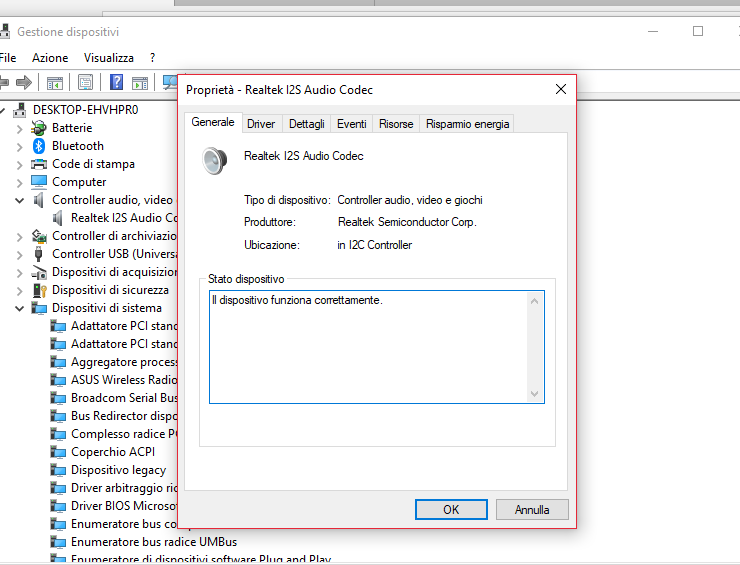
Task: Select the DESKTOP-EHVHPR0 root node
Action: 85,110
